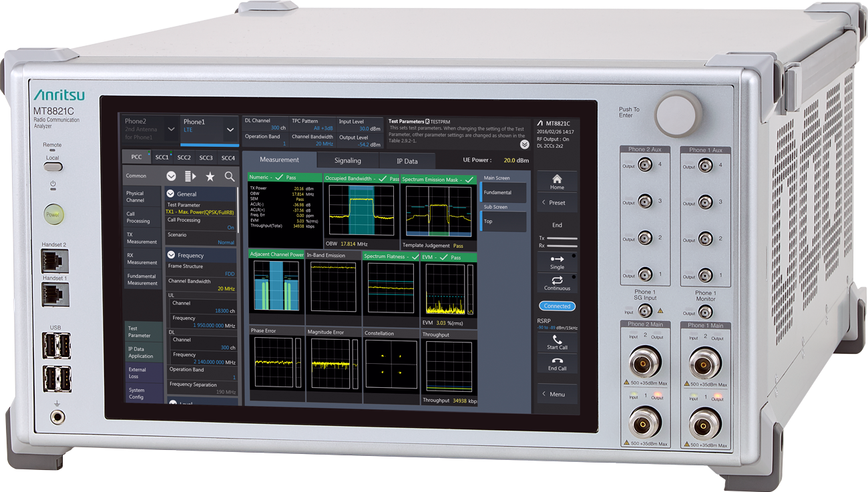The image size is (868, 492).
Task: Switch to the IP Data tab
Action: click(407, 161)
